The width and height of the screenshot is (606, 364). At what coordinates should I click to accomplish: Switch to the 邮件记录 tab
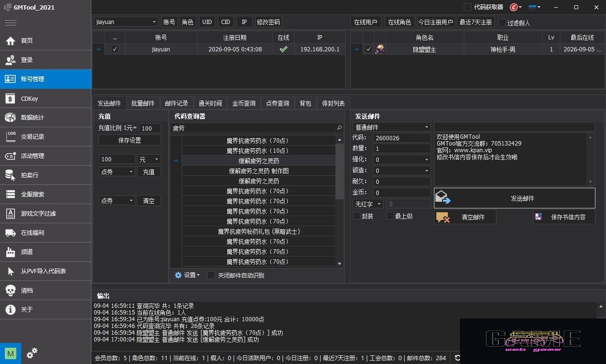click(176, 103)
